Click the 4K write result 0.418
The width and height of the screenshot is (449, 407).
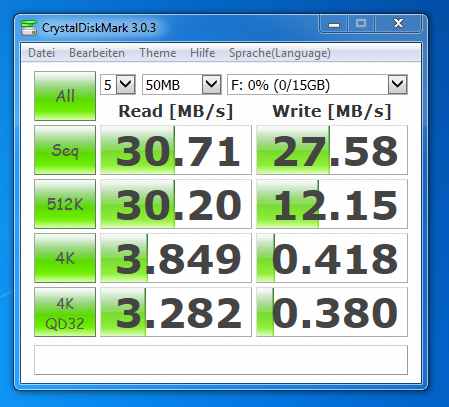(x=332, y=258)
